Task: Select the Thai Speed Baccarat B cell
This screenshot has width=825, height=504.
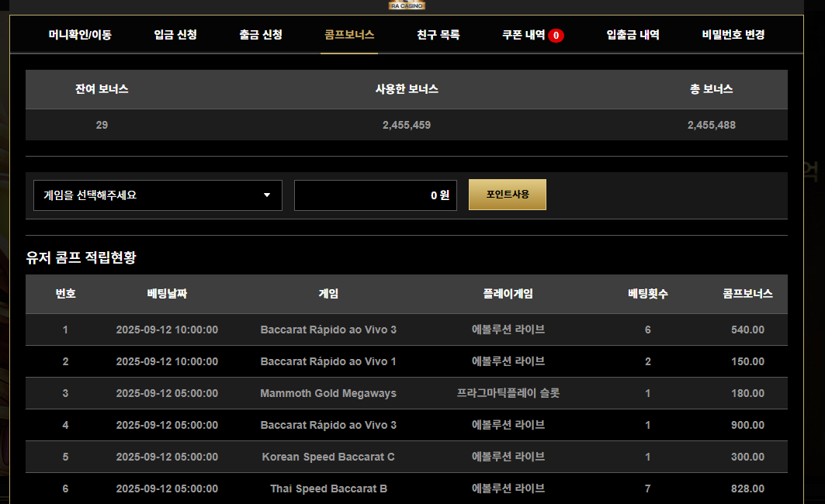Action: coord(328,488)
